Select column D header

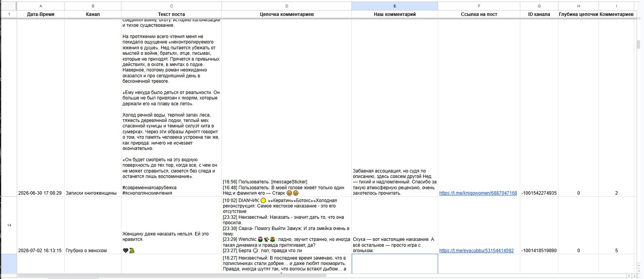[x=287, y=6]
